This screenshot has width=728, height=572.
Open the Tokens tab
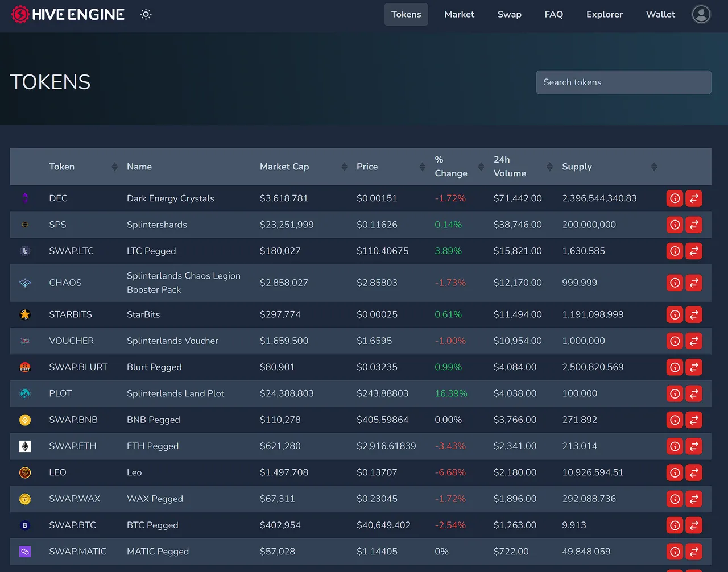point(406,14)
